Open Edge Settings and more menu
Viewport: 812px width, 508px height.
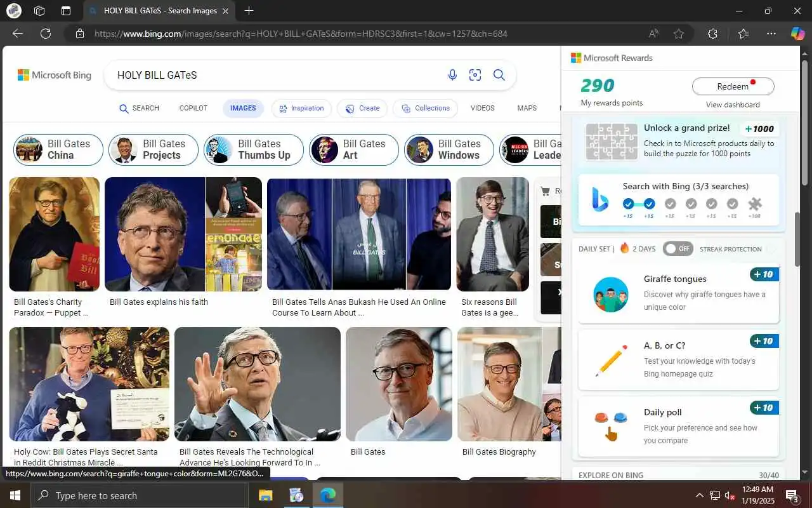tap(771, 34)
